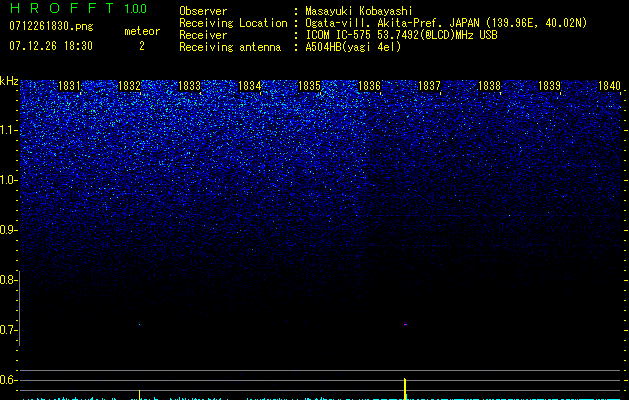Click the date stamp 07.12.26 18:30
The height and width of the screenshot is (400, 629).
[x=51, y=46]
